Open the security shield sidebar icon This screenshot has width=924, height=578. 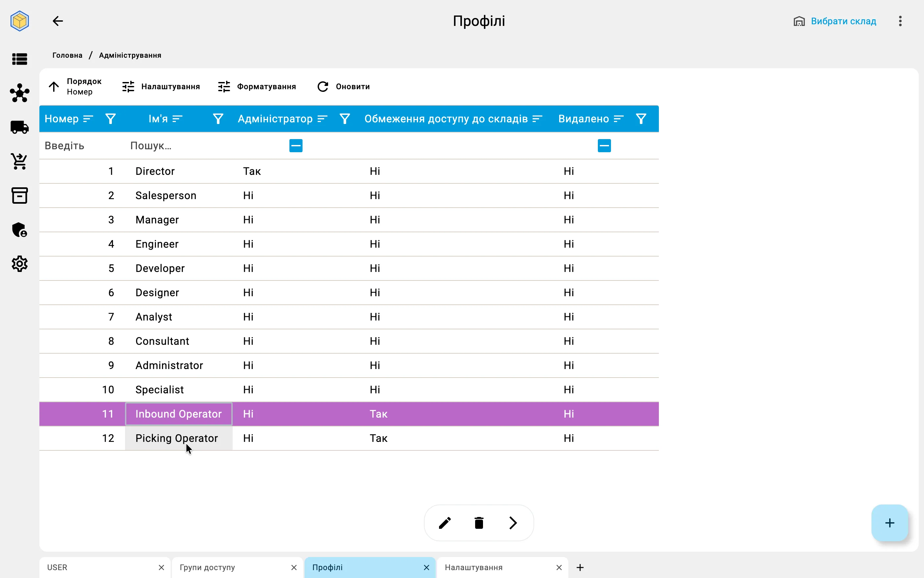[19, 230]
